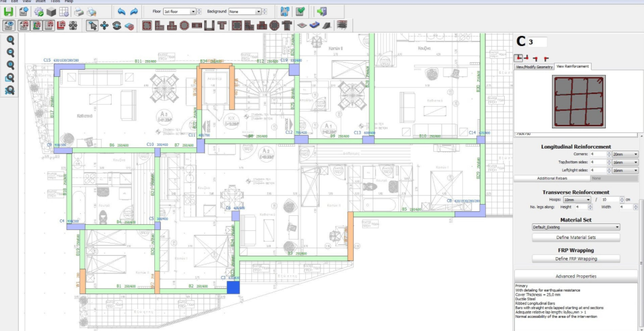Click the Define FRP Wrapping button
This screenshot has height=331, width=644.
coord(576,259)
